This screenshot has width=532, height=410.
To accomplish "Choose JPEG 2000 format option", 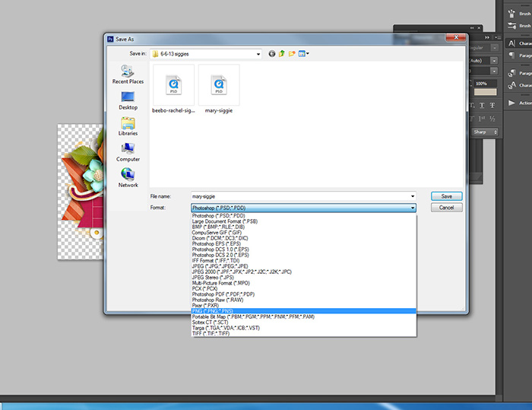I will point(303,272).
